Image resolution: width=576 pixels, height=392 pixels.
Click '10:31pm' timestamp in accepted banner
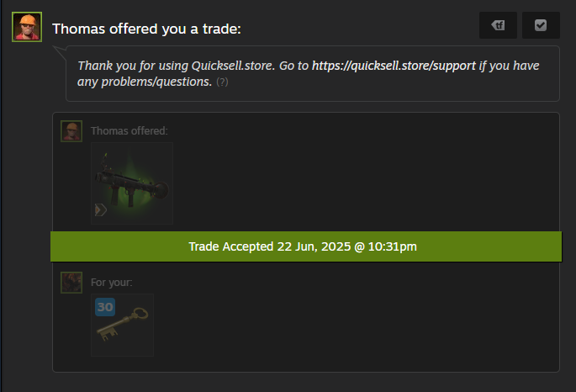tap(393, 246)
